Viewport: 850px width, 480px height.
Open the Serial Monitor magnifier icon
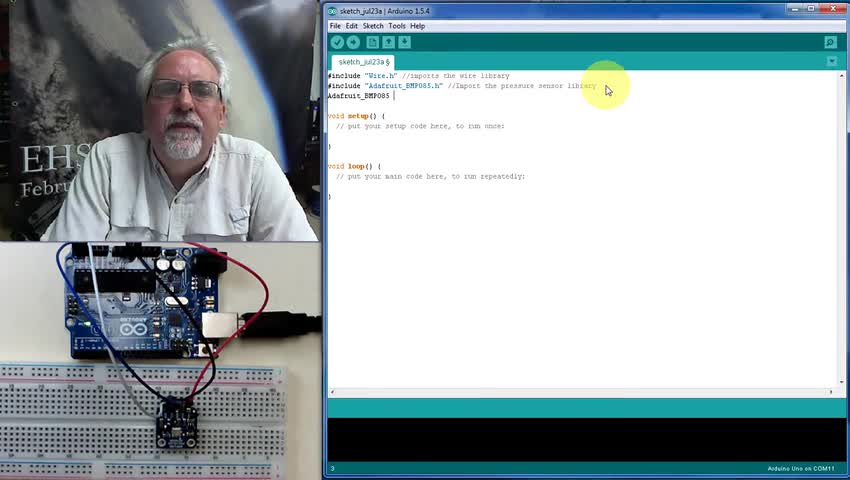pyautogui.click(x=830, y=42)
